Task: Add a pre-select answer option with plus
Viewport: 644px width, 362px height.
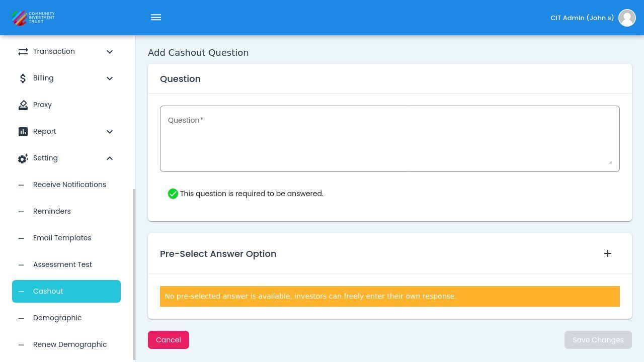Action: 608,253
